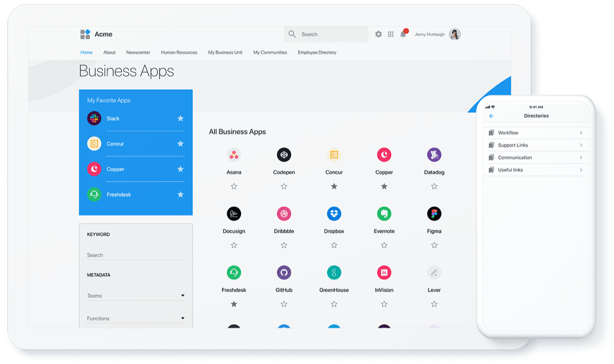614x364 pixels.
Task: Click the Datadog app name
Action: pos(434,172)
